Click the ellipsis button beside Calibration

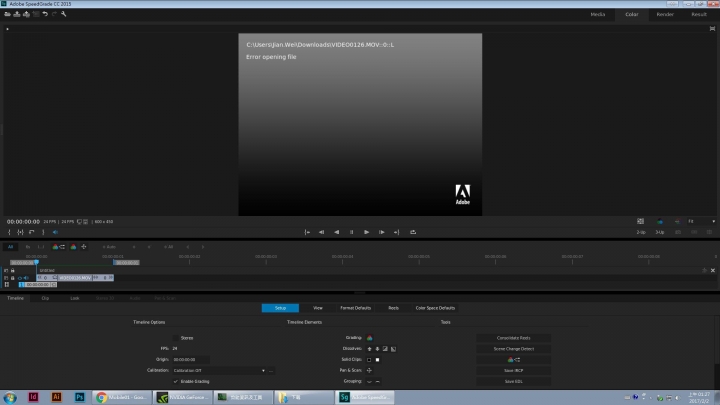pos(271,371)
